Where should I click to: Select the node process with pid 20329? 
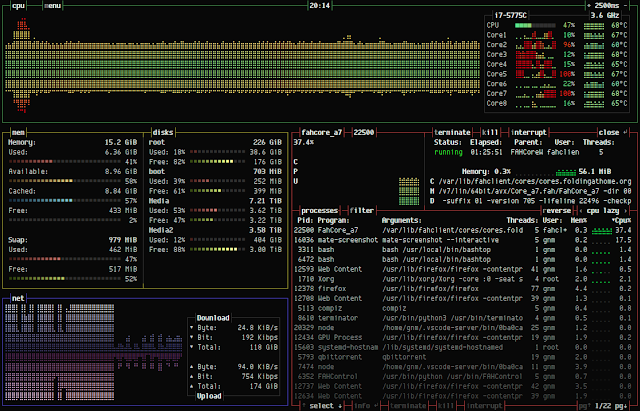point(462,328)
